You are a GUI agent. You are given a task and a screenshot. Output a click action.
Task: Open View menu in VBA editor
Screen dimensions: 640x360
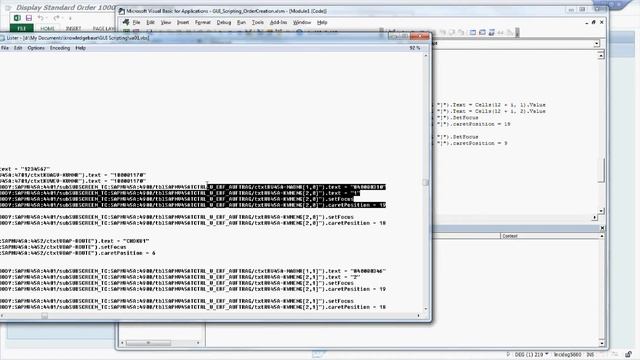click(166, 22)
